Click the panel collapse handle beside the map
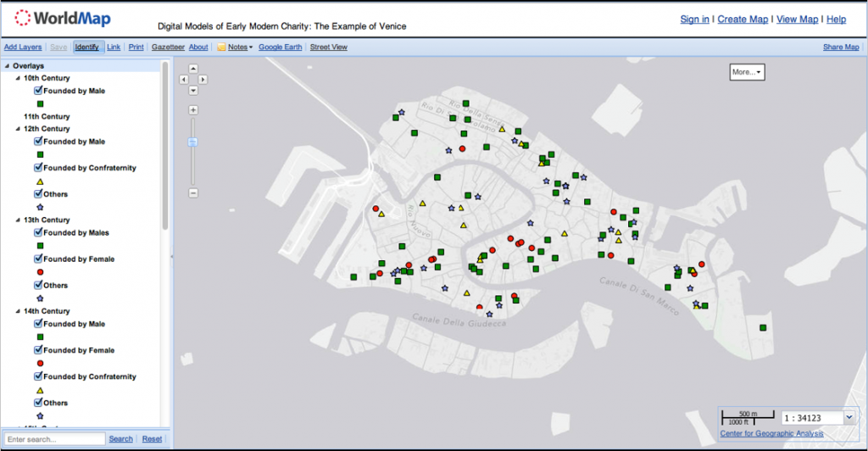Screen dimensions: 868x451 (x=171, y=256)
